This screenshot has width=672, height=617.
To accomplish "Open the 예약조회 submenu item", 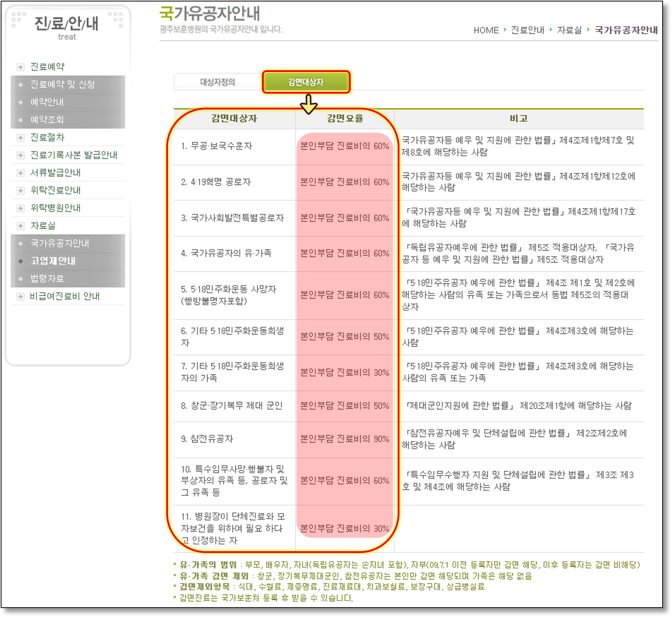I will point(47,120).
